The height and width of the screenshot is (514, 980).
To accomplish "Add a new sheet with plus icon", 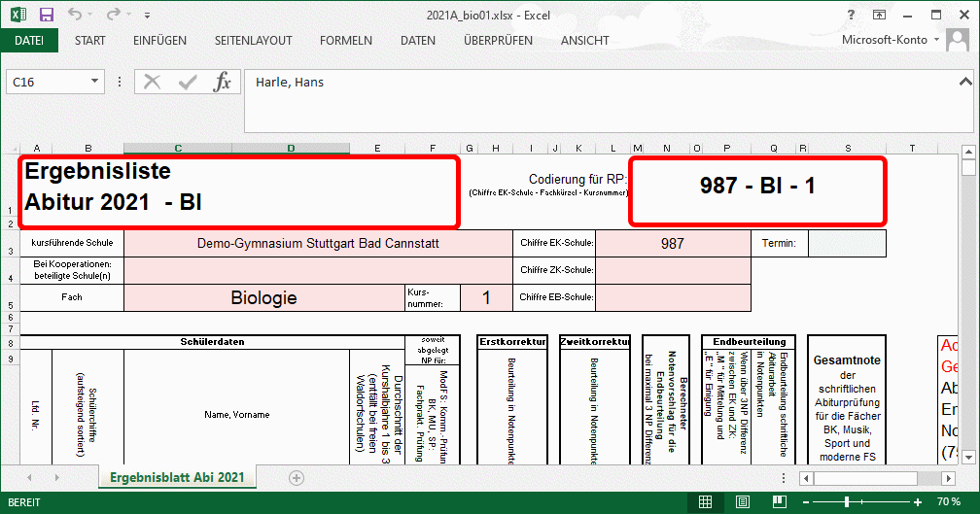I will click(297, 477).
